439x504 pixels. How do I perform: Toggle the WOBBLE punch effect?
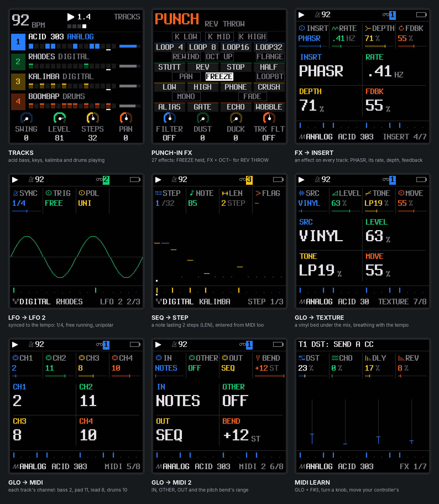tap(269, 106)
